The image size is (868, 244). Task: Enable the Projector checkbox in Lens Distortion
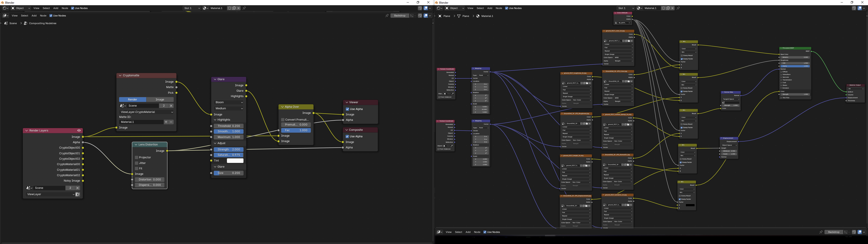click(x=137, y=157)
